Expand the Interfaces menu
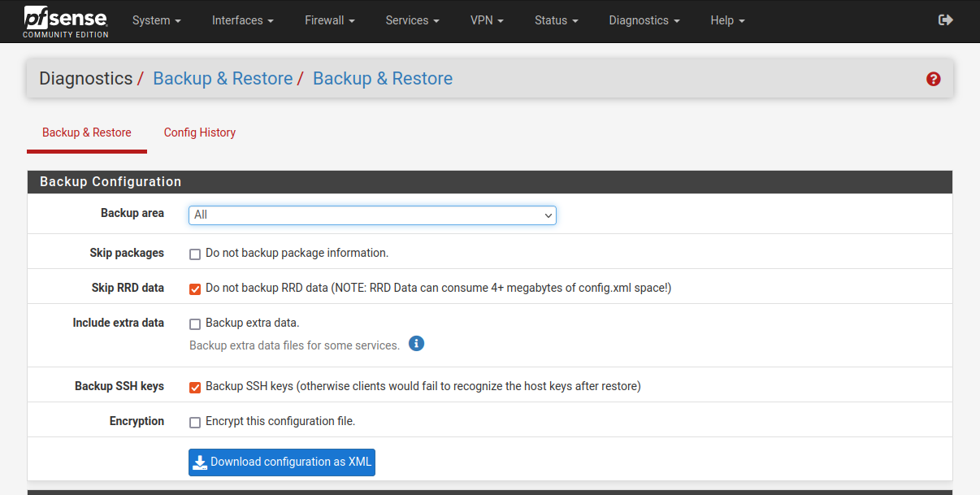This screenshot has height=495, width=980. tap(242, 20)
